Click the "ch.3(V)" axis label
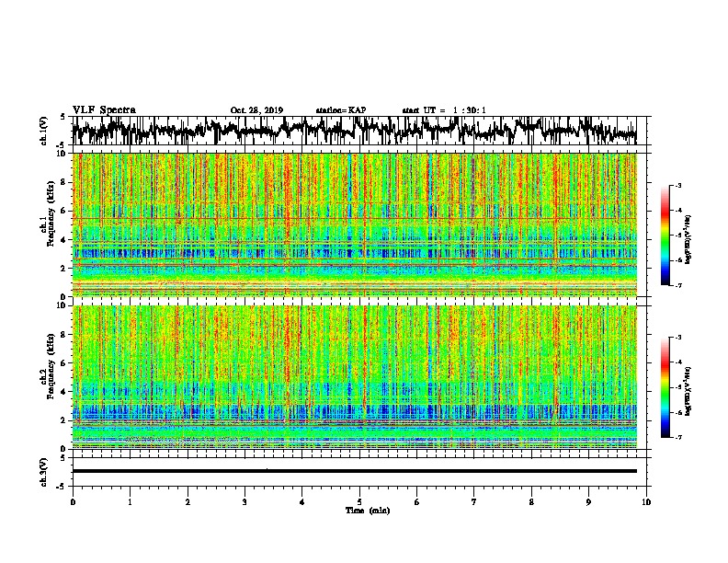This screenshot has width=728, height=563. (44, 472)
